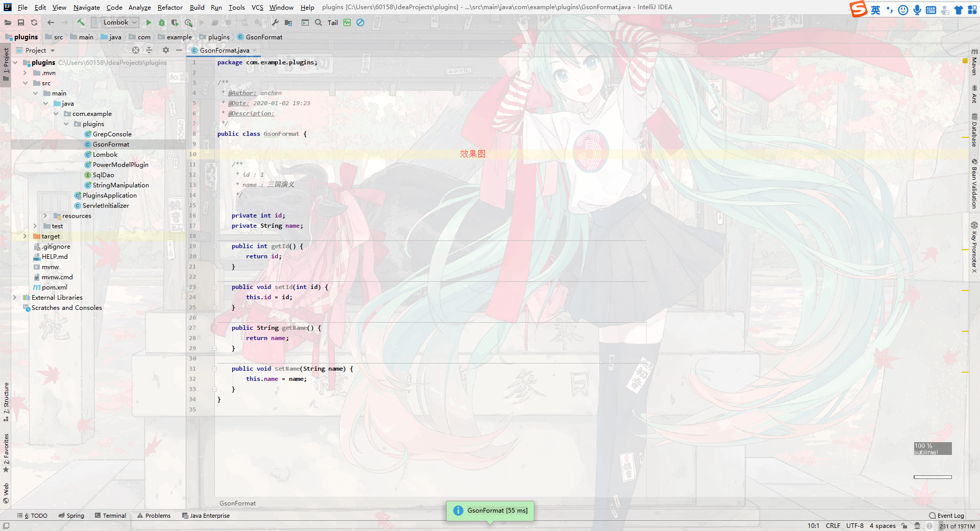Hide the Project panel with minus icon

pyautogui.click(x=179, y=50)
